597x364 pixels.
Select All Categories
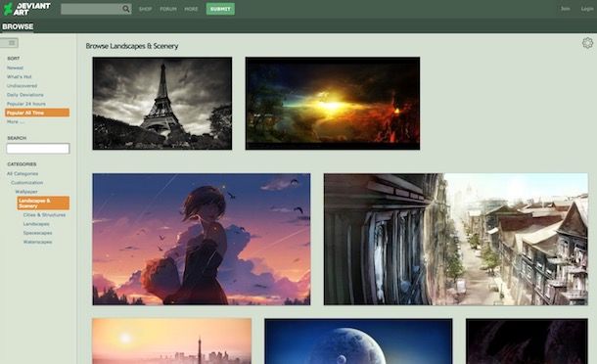pos(23,173)
